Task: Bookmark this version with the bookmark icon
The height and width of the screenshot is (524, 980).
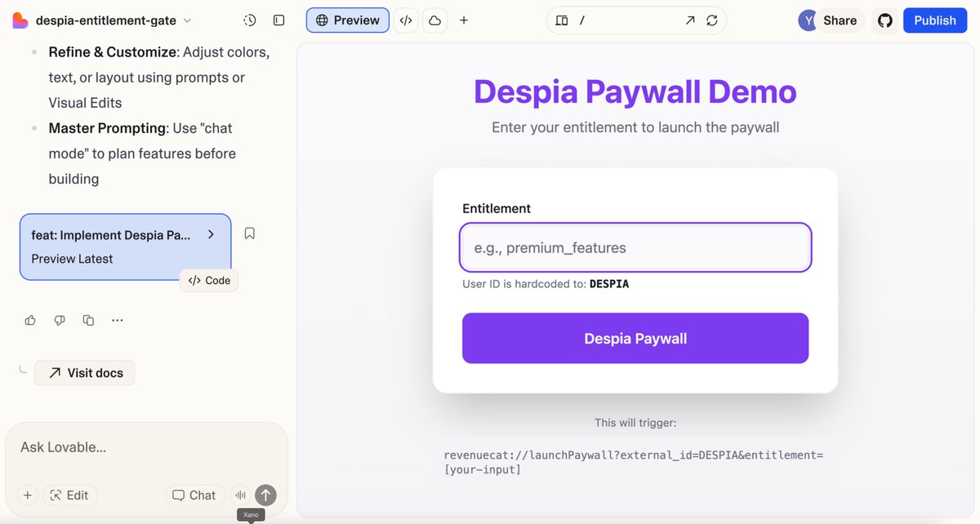Action: 250,233
